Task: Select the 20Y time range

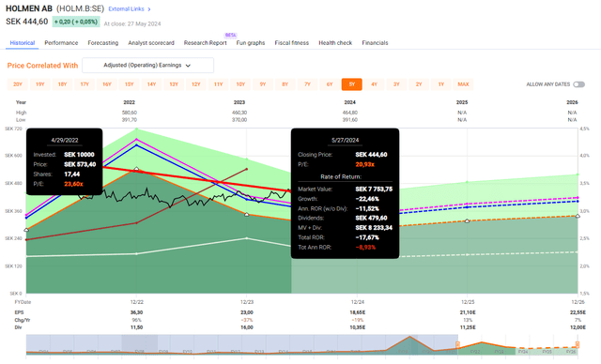Action: (18, 84)
